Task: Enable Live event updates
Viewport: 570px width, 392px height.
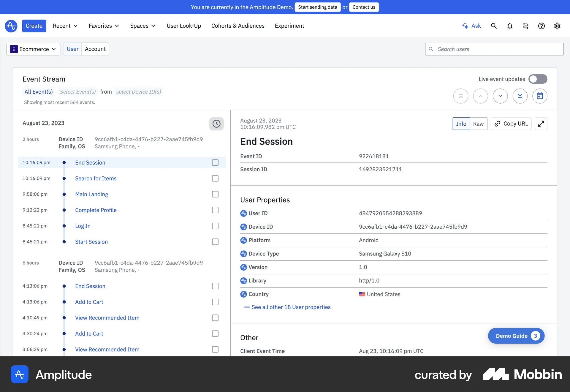Action: (537, 79)
